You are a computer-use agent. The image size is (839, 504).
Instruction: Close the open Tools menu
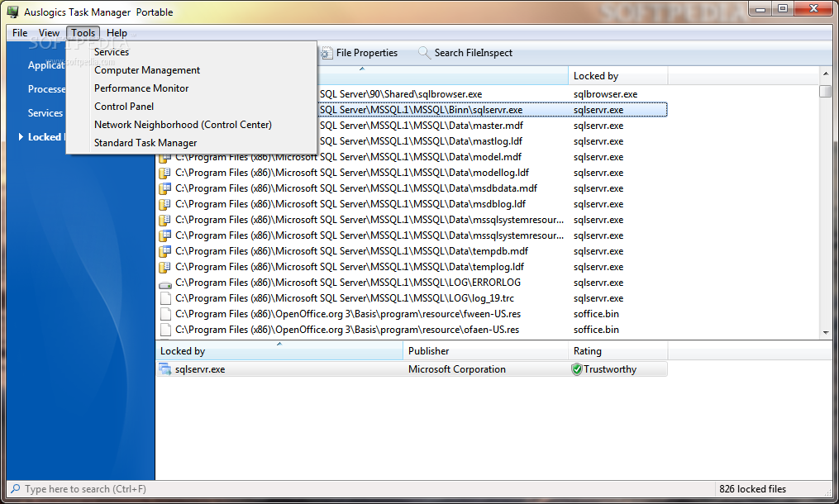click(83, 33)
